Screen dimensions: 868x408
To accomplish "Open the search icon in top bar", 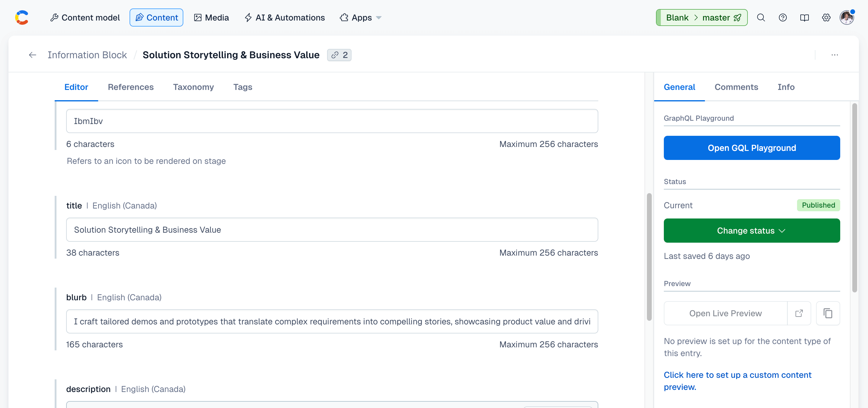I will tap(761, 18).
